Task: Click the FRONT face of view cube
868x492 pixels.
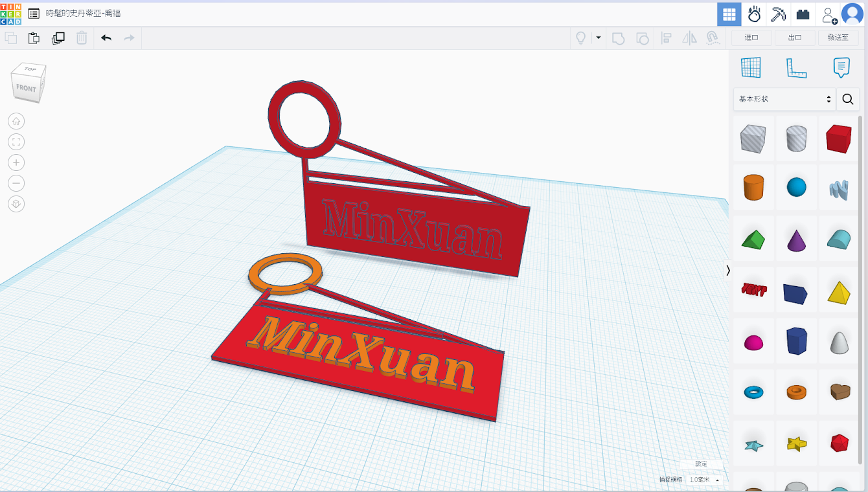Action: click(26, 89)
